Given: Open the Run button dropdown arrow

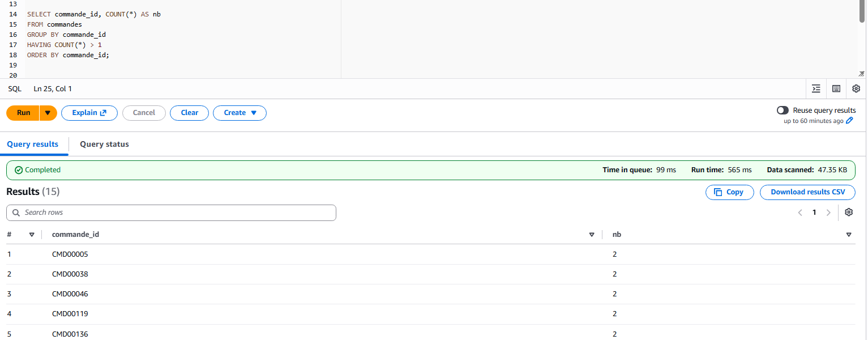Looking at the screenshot, I should [48, 113].
